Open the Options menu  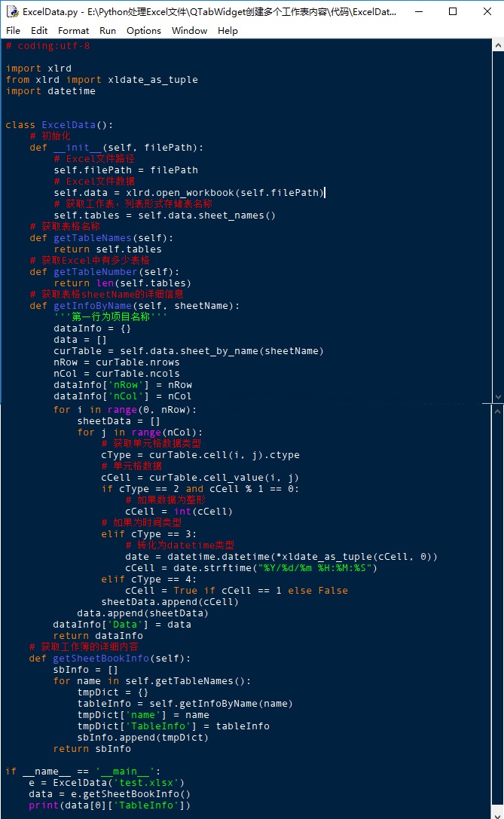[x=143, y=31]
